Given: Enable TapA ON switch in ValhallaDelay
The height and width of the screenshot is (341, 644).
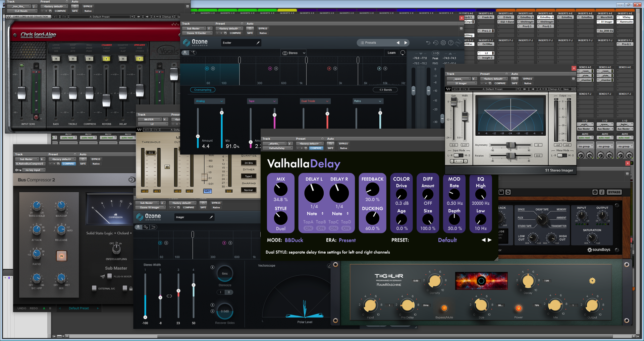Looking at the screenshot, I should tap(308, 228).
